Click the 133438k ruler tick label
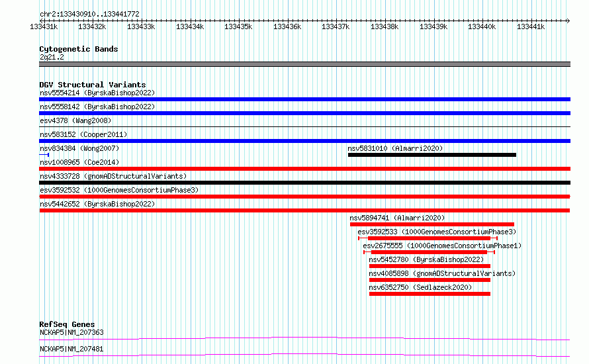This screenshot has width=589, height=364. pos(385,26)
